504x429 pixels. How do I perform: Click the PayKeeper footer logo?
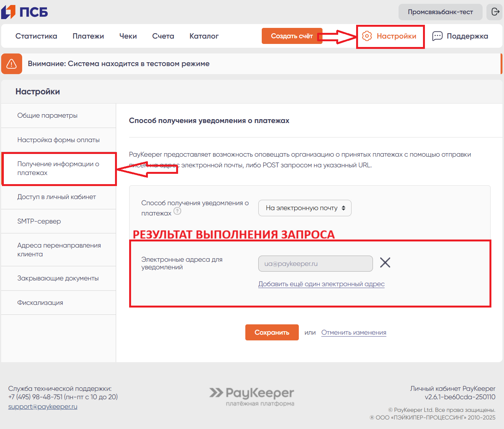[252, 397]
